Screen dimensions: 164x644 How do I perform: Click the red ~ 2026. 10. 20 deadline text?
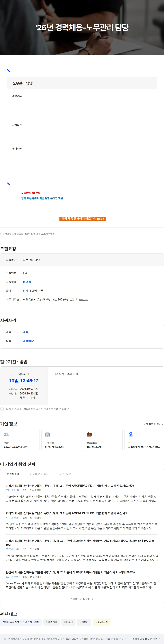pos(31,193)
